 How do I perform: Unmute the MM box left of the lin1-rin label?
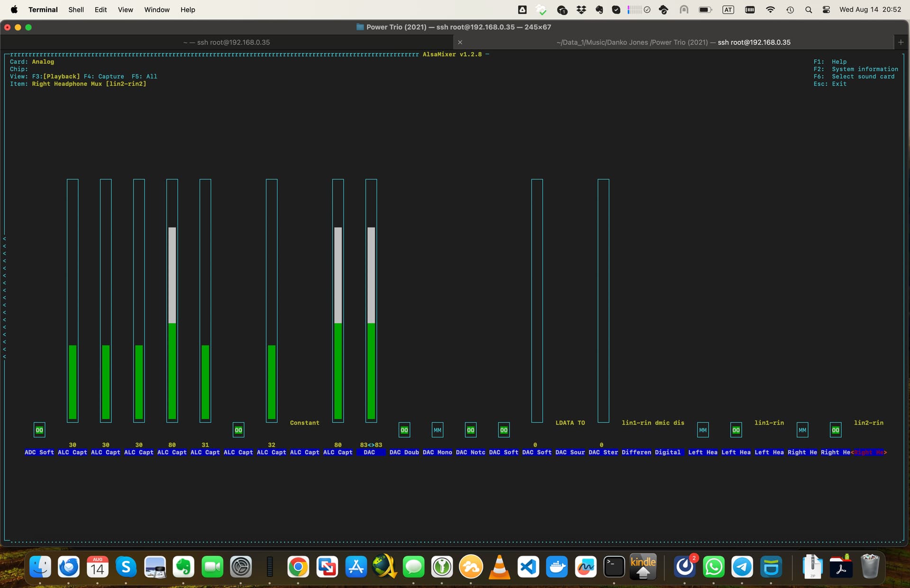703,430
